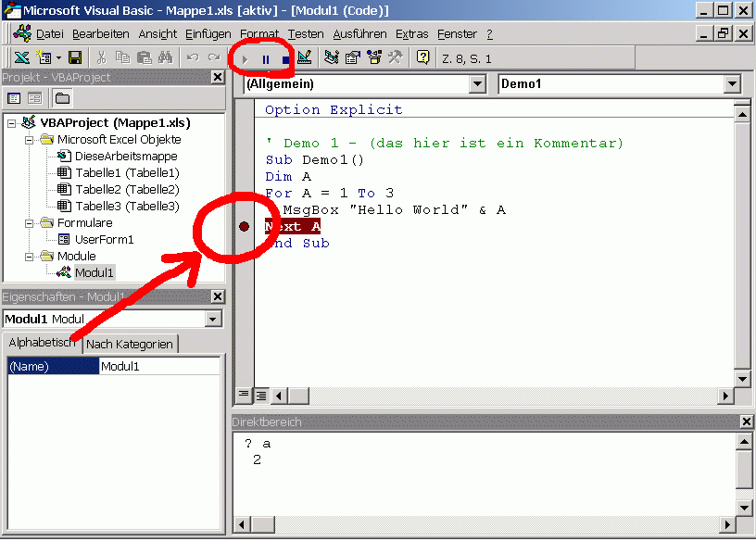Image resolution: width=756 pixels, height=541 pixels.
Task: Open the Properties window icon
Action: [353, 57]
